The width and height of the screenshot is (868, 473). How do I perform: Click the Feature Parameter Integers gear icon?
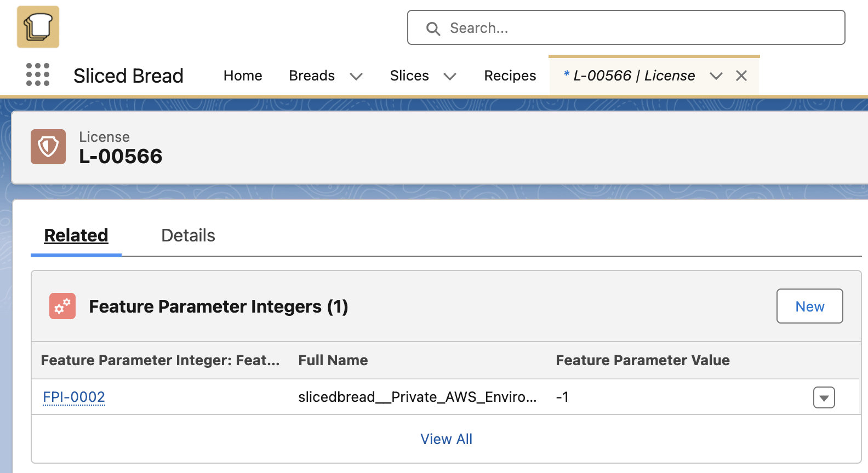[x=62, y=306]
